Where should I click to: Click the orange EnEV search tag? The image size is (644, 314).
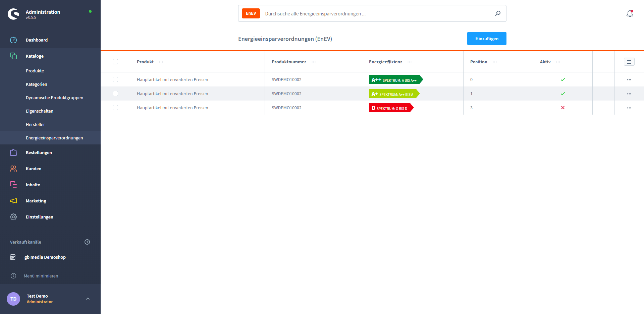coord(251,13)
